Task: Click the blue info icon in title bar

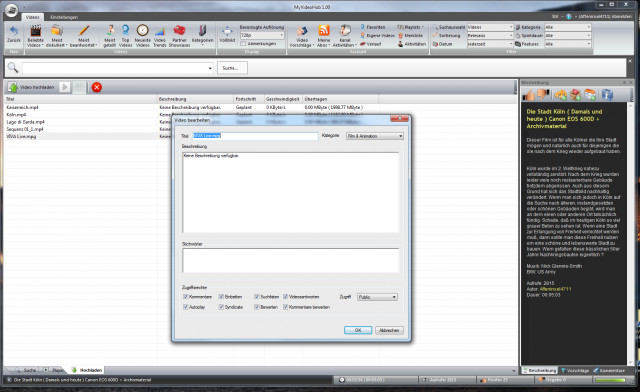Action: click(569, 17)
